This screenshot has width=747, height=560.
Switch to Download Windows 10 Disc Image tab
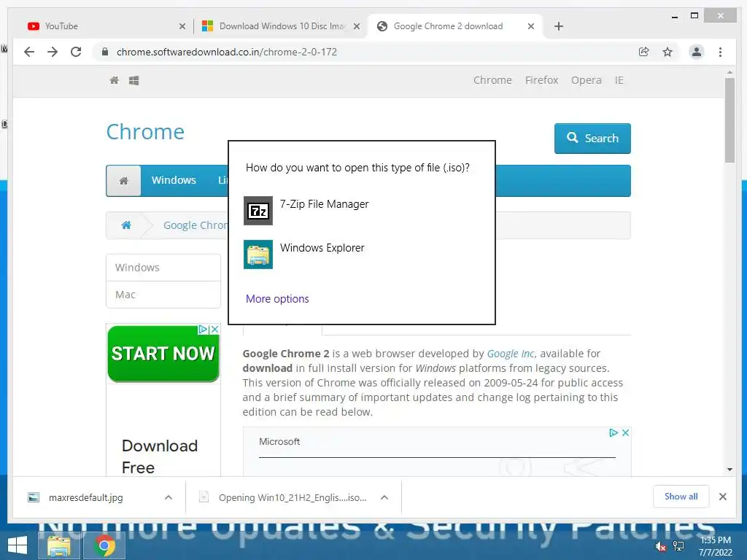[x=281, y=26]
